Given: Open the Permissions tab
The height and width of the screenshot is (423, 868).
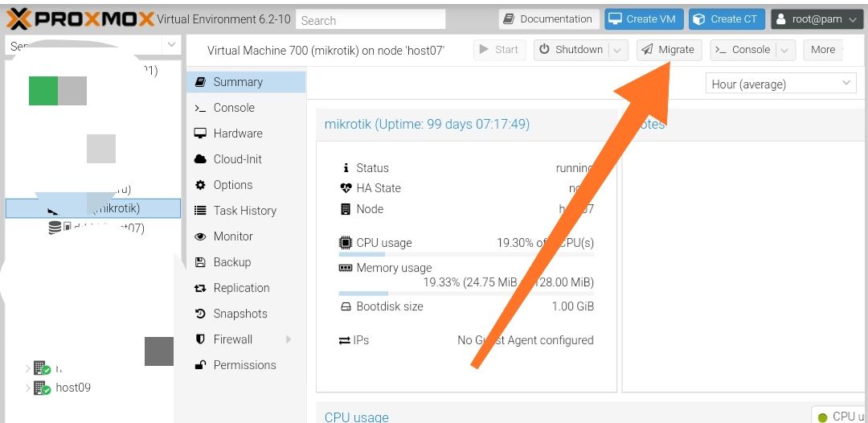Looking at the screenshot, I should click(x=247, y=365).
